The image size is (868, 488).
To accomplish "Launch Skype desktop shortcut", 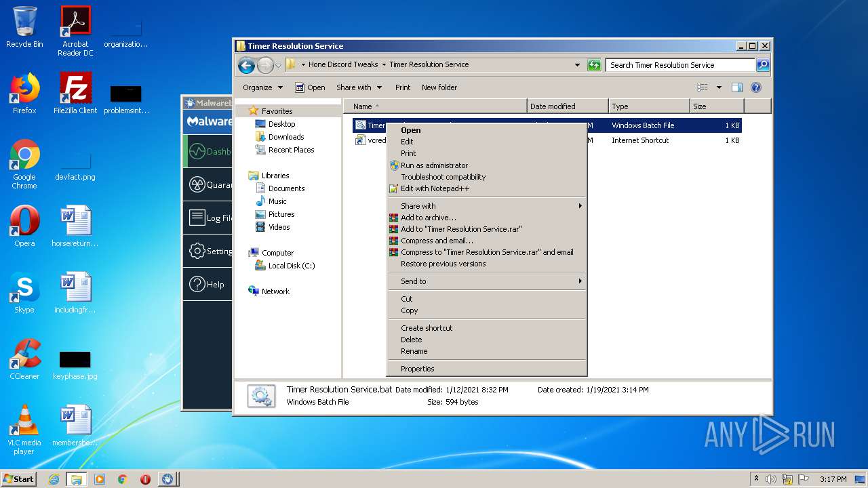I will (x=24, y=293).
